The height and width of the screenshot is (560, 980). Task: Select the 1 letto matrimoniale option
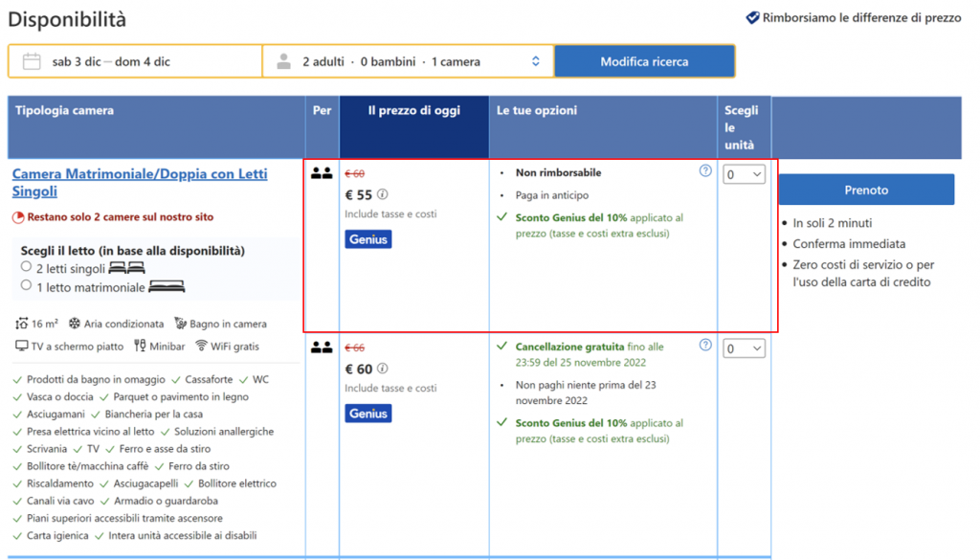[x=27, y=285]
